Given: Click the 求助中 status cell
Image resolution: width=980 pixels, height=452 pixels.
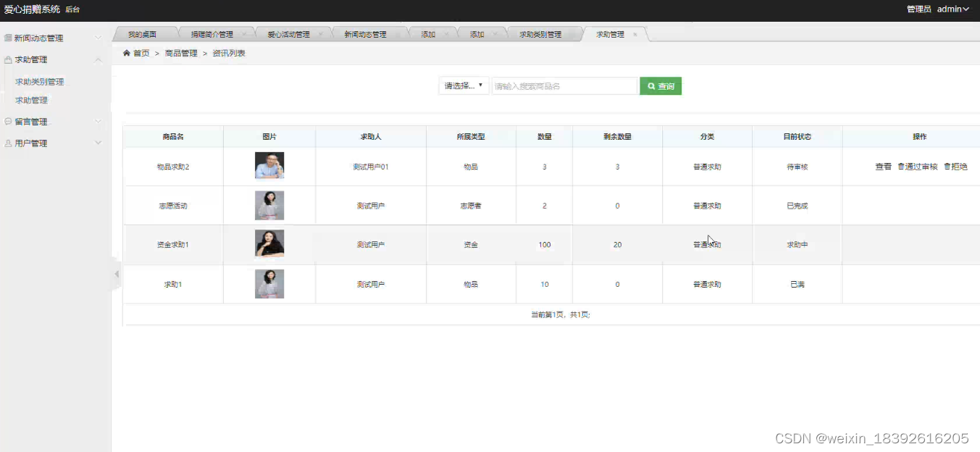Looking at the screenshot, I should click(797, 245).
